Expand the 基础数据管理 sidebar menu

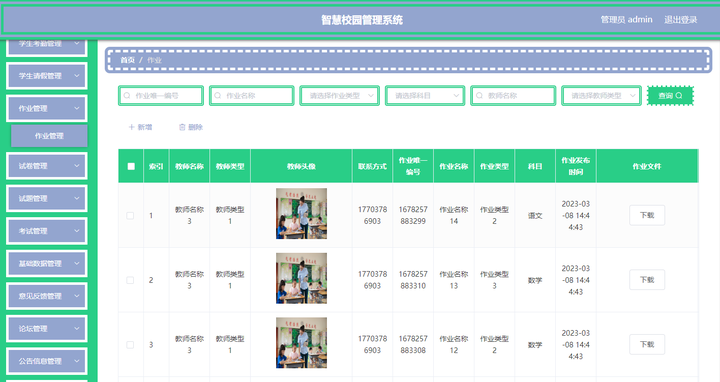(47, 264)
